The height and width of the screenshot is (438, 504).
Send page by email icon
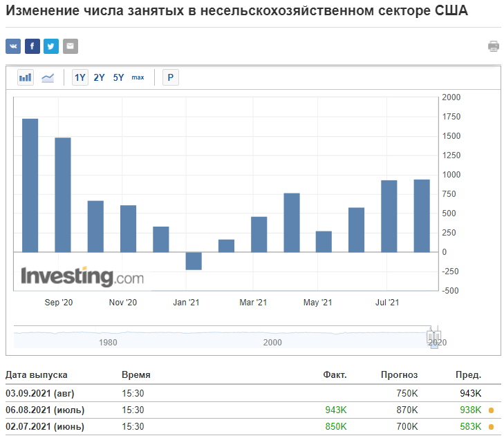tap(71, 46)
